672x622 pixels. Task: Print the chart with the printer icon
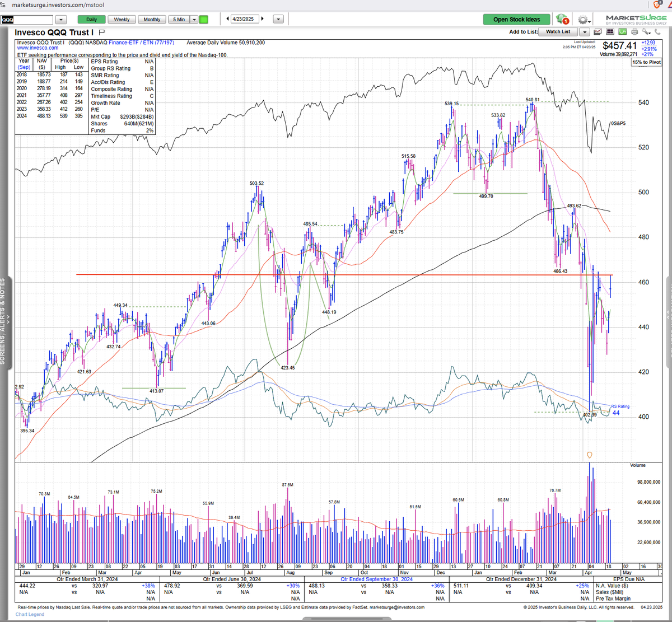coord(634,32)
